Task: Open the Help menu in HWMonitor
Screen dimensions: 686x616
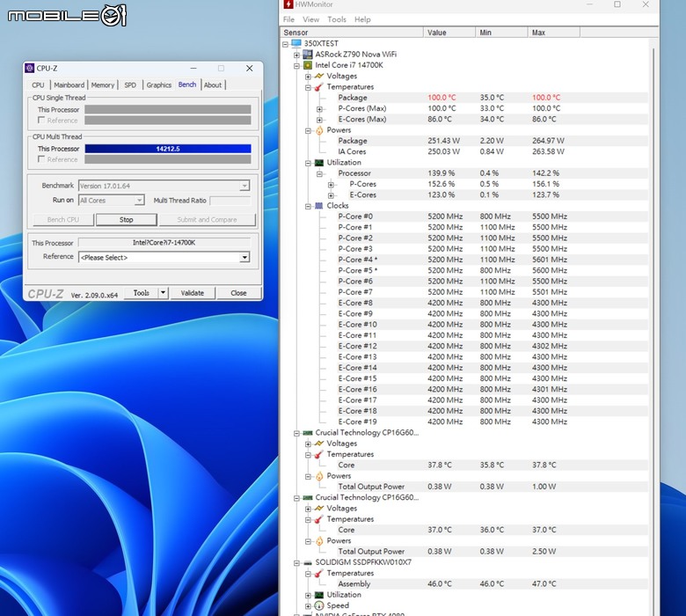Action: pyautogui.click(x=362, y=19)
